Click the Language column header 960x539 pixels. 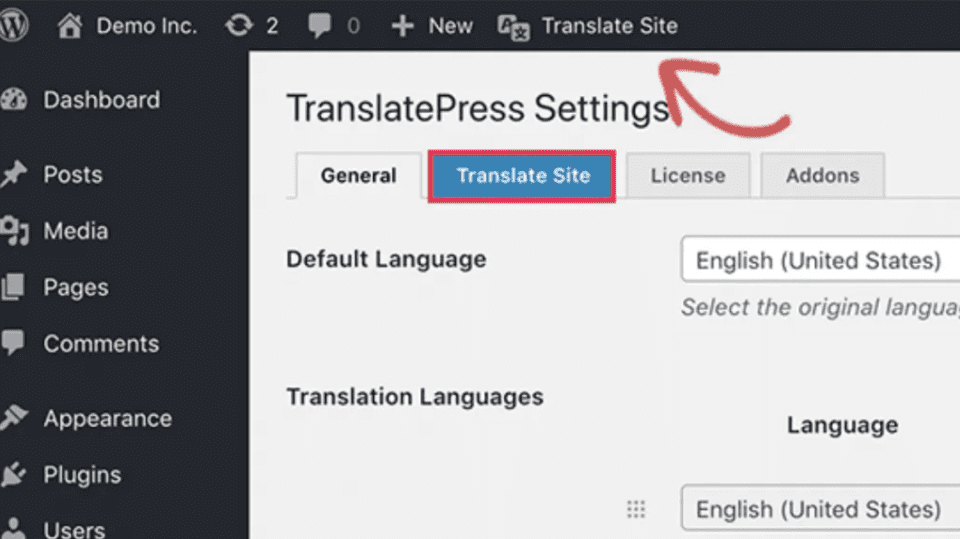point(842,425)
